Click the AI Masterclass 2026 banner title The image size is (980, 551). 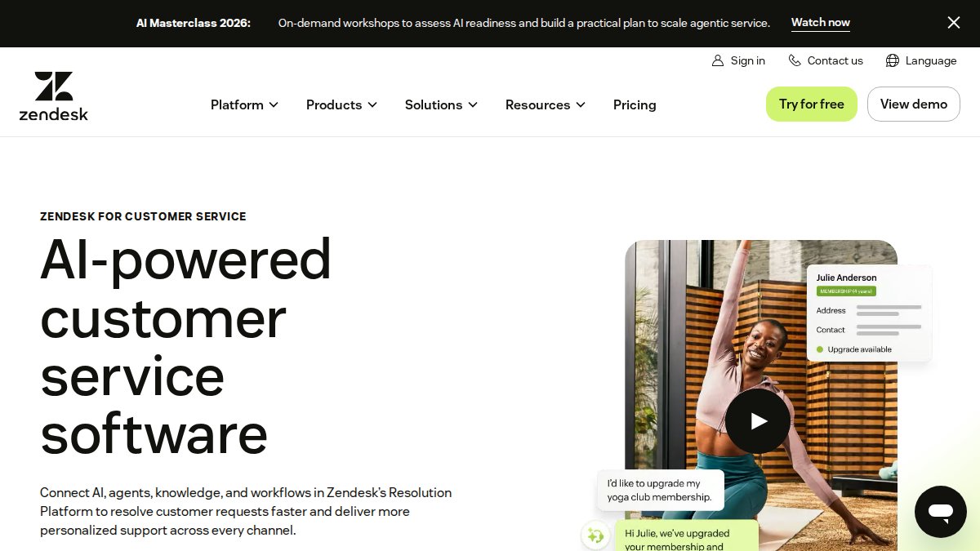point(194,23)
